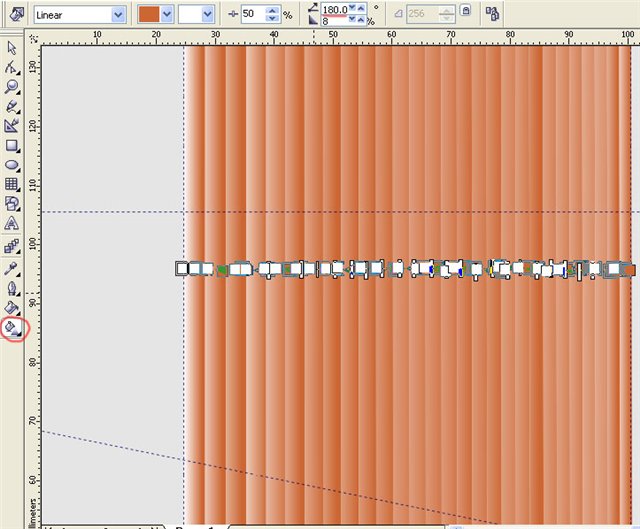Open the white end color dropdown
Viewport: 640px width, 529px height.
click(207, 15)
